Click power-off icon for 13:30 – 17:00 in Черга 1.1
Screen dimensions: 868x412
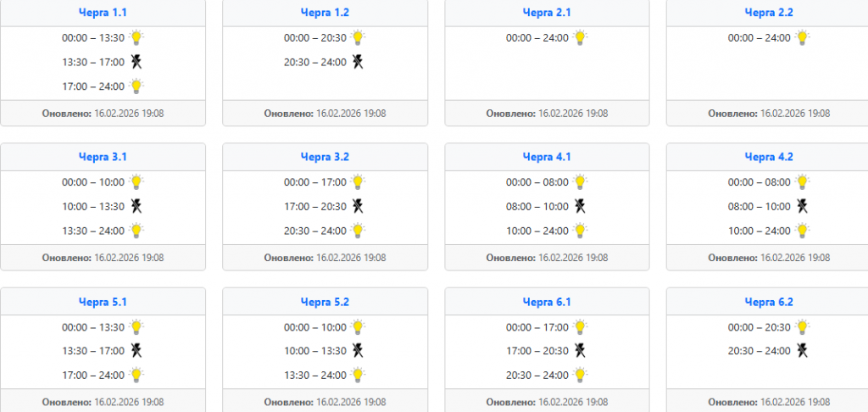pos(136,62)
